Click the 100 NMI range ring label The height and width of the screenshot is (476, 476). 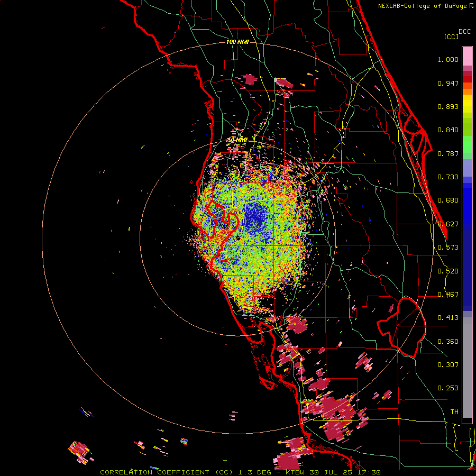click(237, 42)
